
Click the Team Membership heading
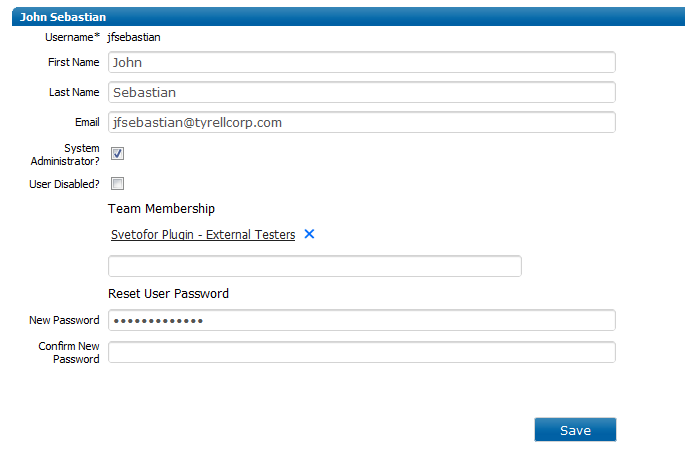(161, 209)
